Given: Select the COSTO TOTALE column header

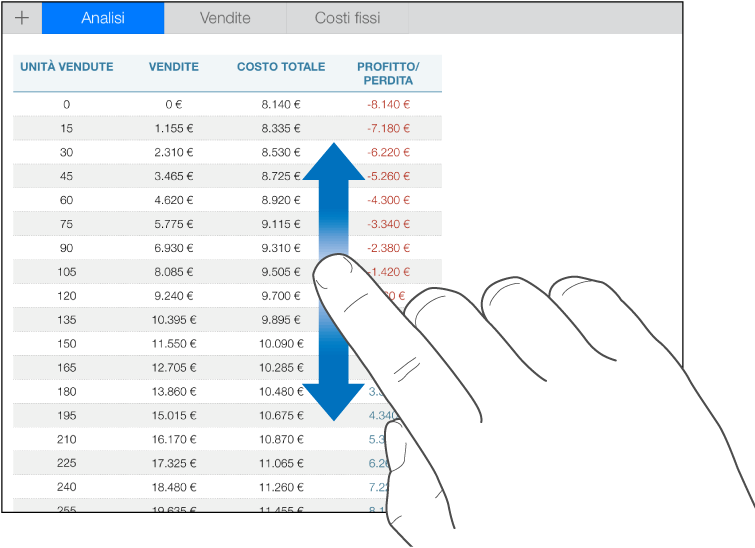Looking at the screenshot, I should [281, 67].
